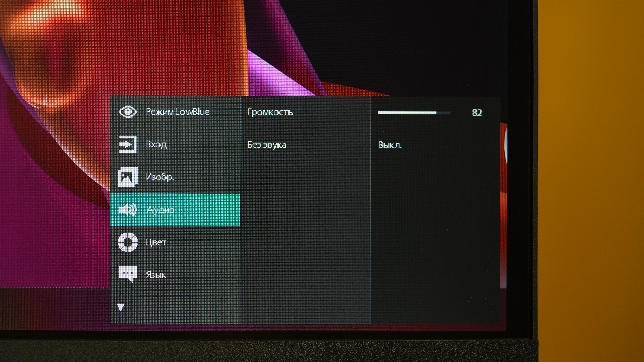Click the volume slider bar
Image resolution: width=644 pixels, height=362 pixels.
(x=408, y=113)
